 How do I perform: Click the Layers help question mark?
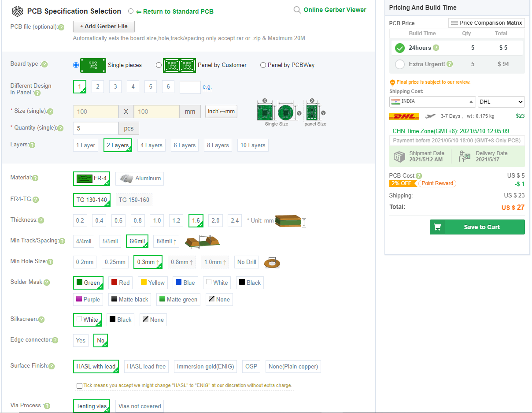click(32, 145)
